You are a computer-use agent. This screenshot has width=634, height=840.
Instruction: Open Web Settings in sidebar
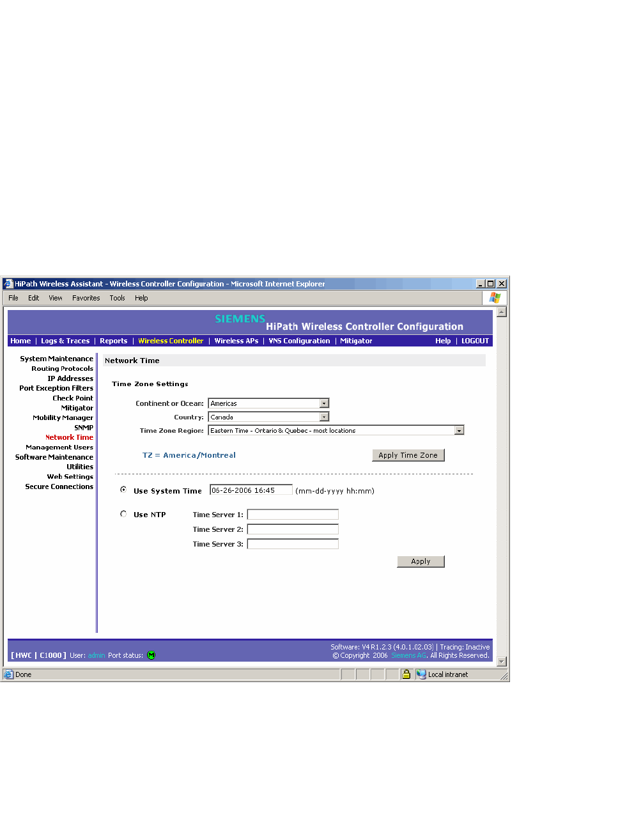pos(70,477)
